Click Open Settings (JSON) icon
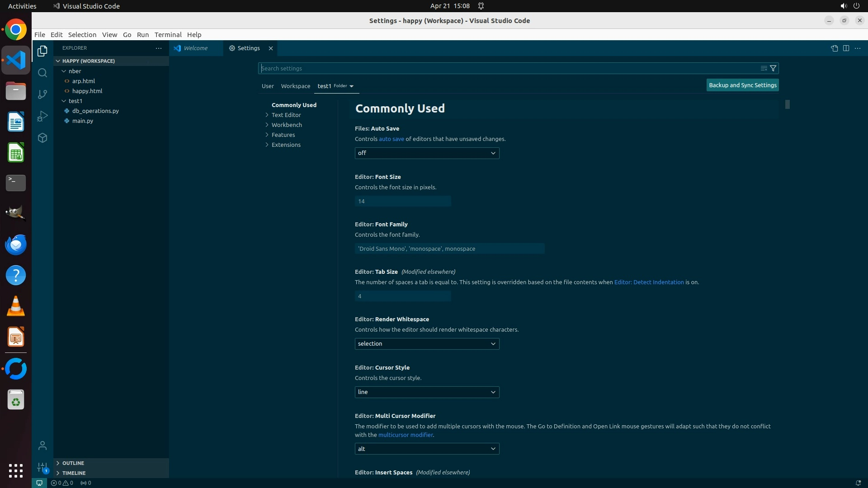The image size is (868, 488). (x=834, y=48)
